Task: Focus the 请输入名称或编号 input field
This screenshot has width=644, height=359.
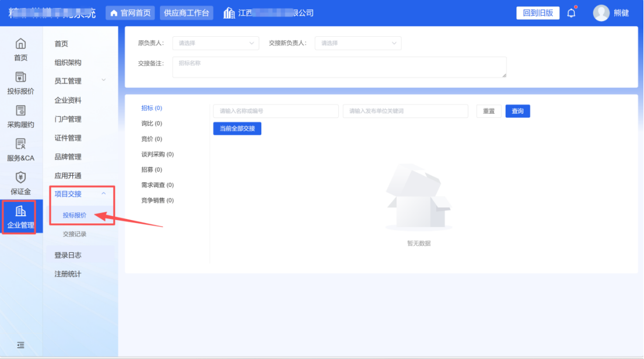Action: pyautogui.click(x=275, y=111)
